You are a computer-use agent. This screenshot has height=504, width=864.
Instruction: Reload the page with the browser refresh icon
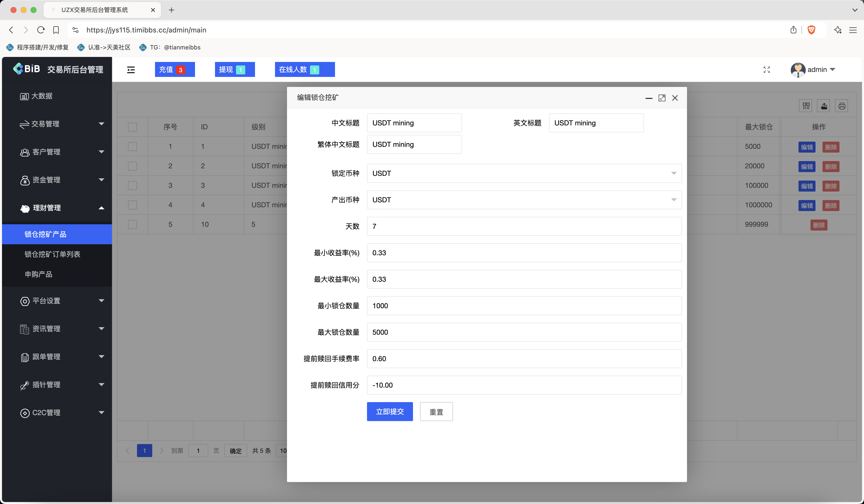pyautogui.click(x=41, y=30)
